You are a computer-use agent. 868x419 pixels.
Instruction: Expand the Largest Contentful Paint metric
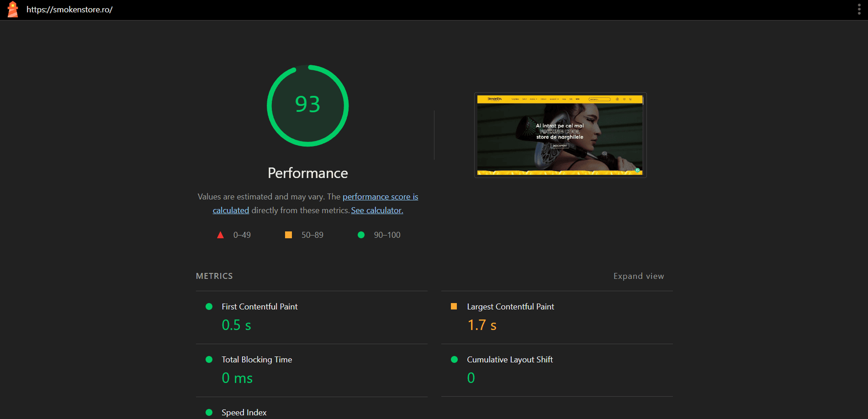(x=510, y=307)
